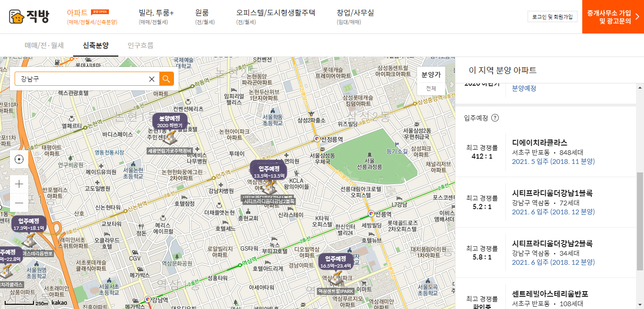Zoom out the map with minus button
Viewport: 644px width, 309px height.
[19, 203]
